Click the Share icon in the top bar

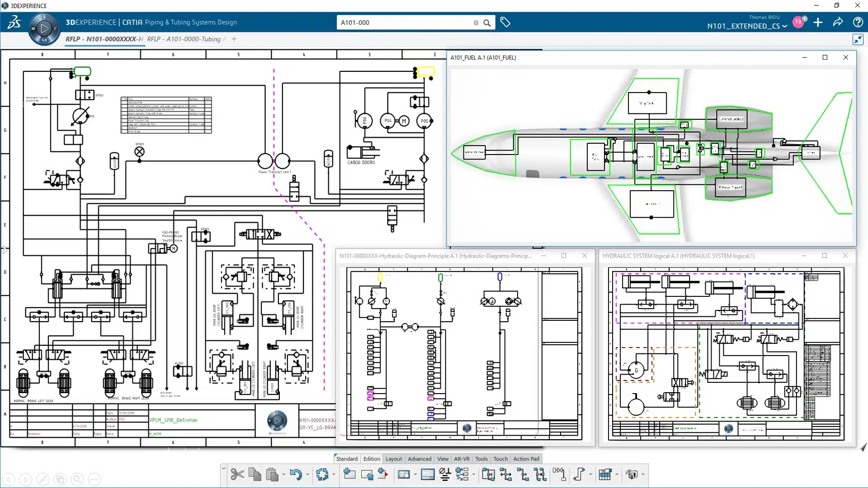[838, 22]
